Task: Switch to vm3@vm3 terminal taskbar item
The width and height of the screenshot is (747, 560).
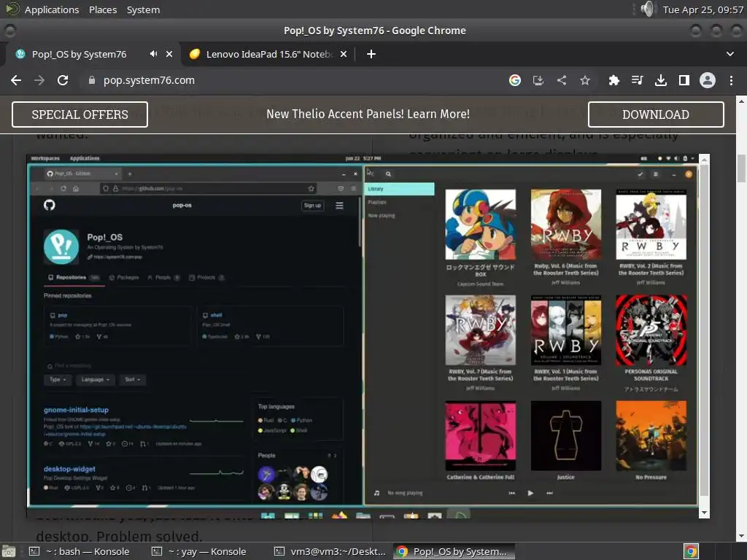Action: (x=330, y=551)
